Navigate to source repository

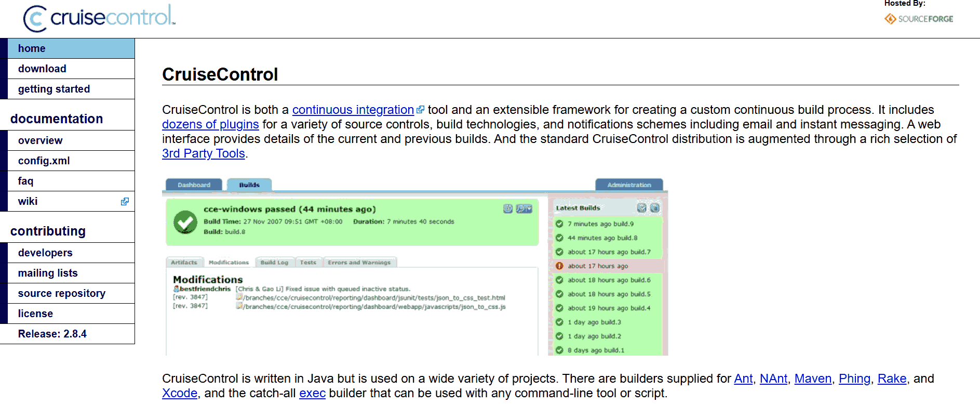coord(62,293)
